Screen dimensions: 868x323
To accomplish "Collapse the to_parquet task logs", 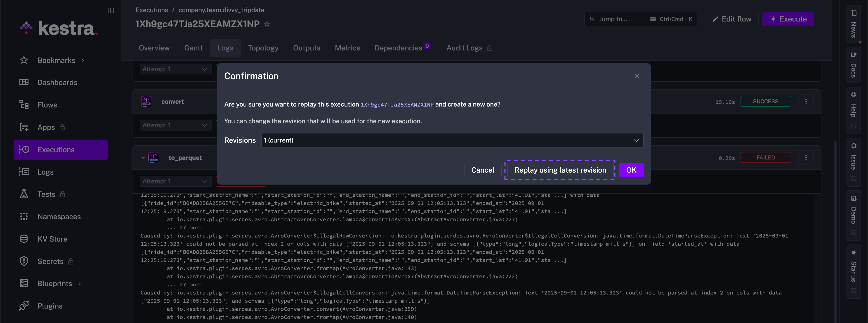I will [143, 157].
